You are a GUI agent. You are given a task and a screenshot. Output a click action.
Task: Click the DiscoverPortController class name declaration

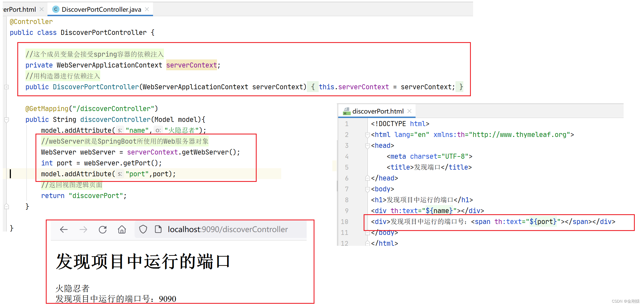104,33
